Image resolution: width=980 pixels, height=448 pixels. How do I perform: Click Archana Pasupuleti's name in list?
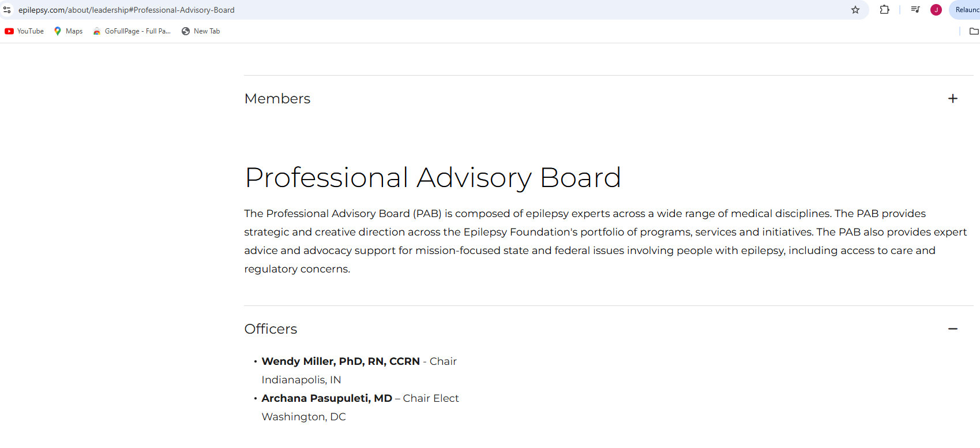tap(326, 398)
